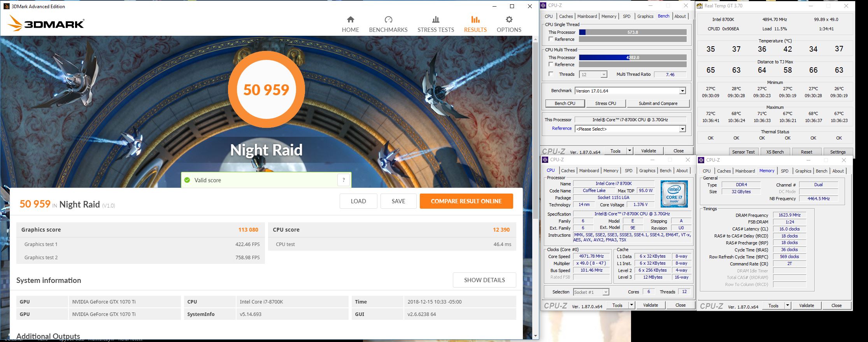Open the Home section in 3DMark
868x342 pixels.
350,24
